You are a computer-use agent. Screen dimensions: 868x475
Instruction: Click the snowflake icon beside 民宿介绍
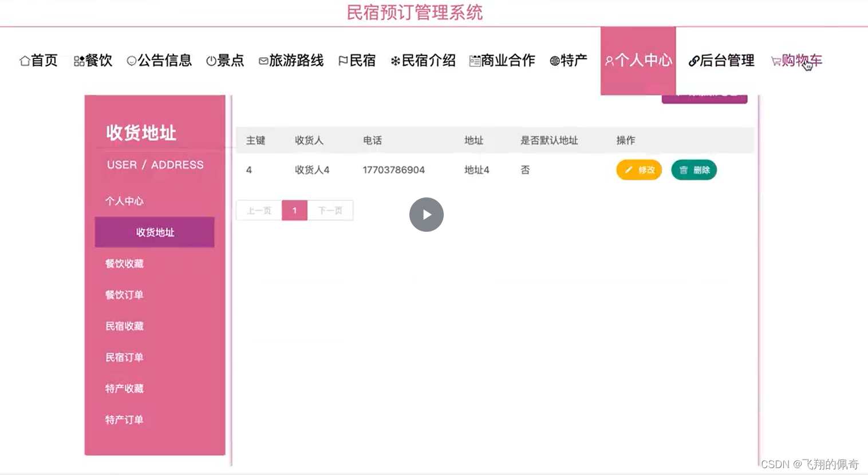pos(395,61)
